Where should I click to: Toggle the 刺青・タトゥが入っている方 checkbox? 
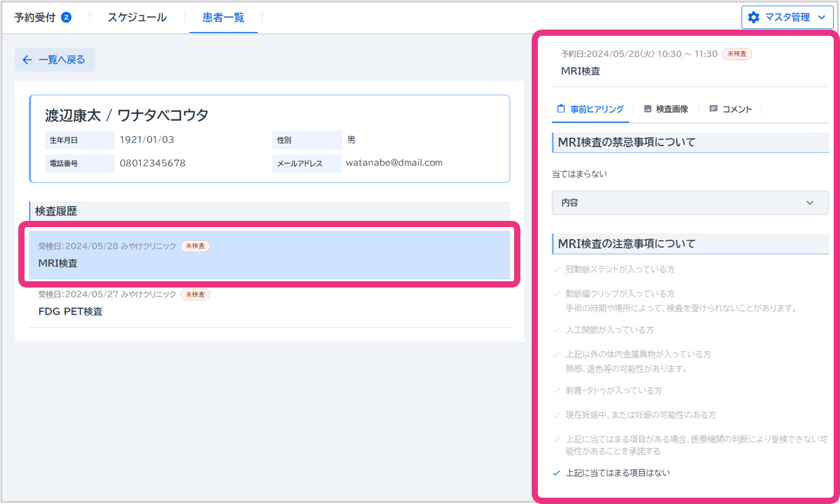click(556, 391)
